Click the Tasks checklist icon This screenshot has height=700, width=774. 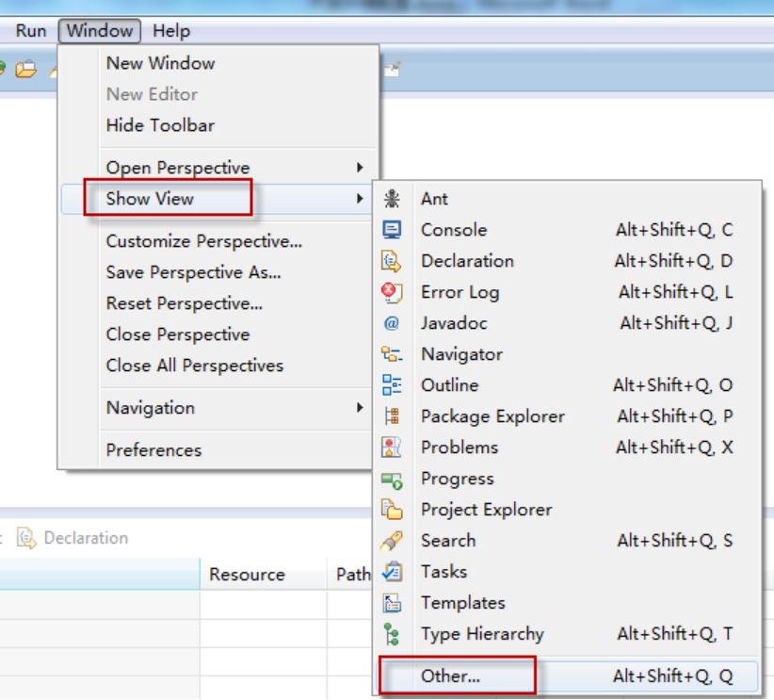pyautogui.click(x=392, y=572)
